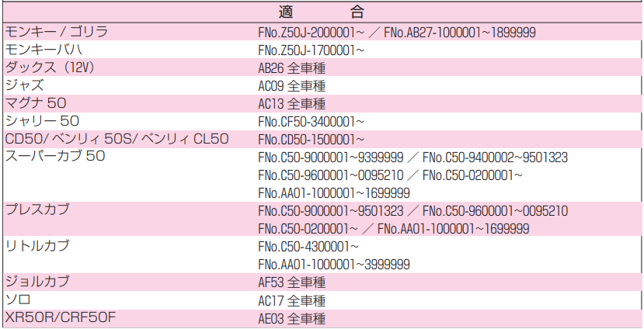Click the ジャズ model name

click(24, 85)
